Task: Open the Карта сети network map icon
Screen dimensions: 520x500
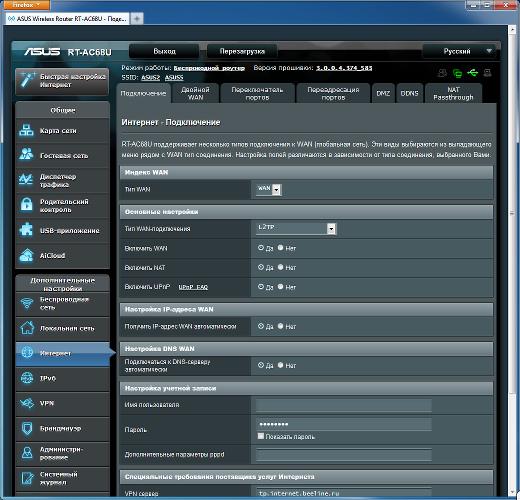Action: tap(26, 130)
